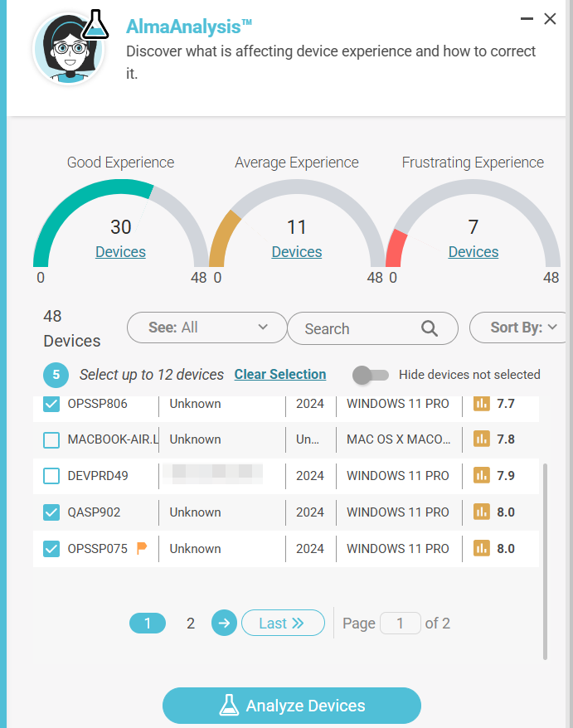Image resolution: width=573 pixels, height=728 pixels.
Task: Open the See: All filter dropdown
Action: pyautogui.click(x=206, y=328)
